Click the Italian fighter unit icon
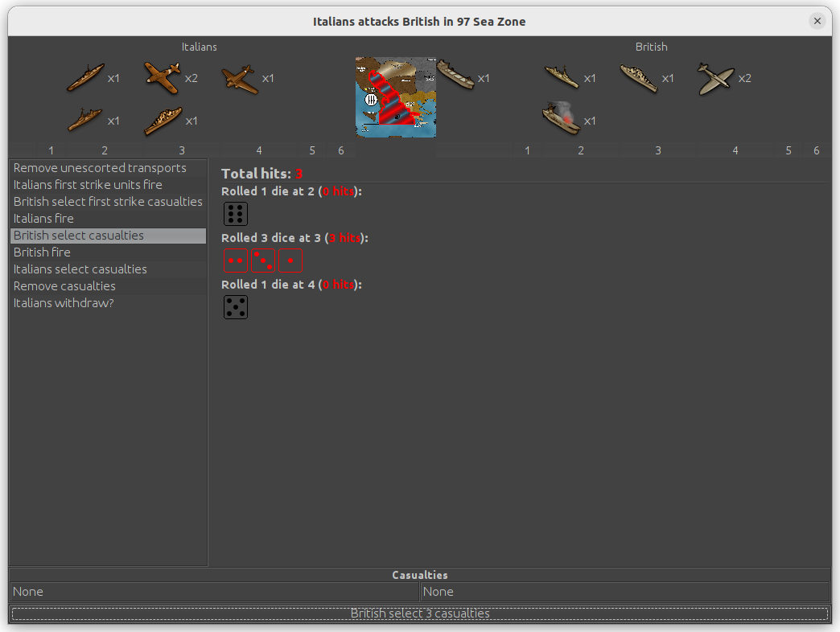The height and width of the screenshot is (632, 840). point(162,77)
